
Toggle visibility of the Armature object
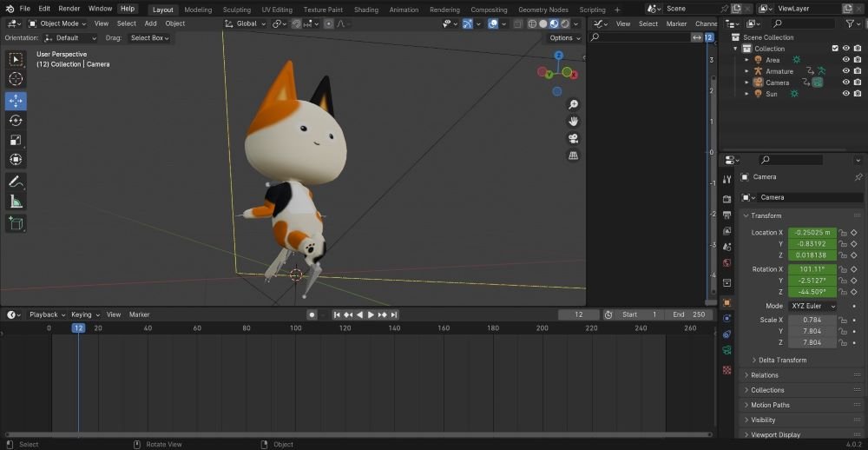(846, 71)
